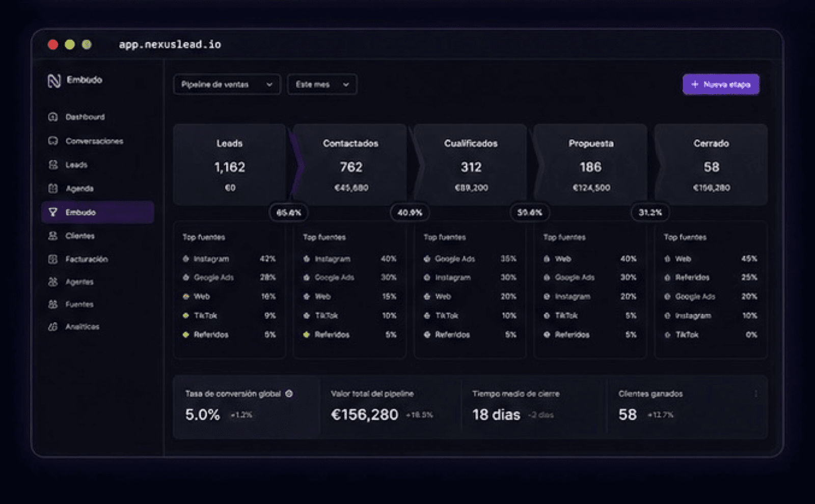Open the Este mes period dropdown

[322, 85]
